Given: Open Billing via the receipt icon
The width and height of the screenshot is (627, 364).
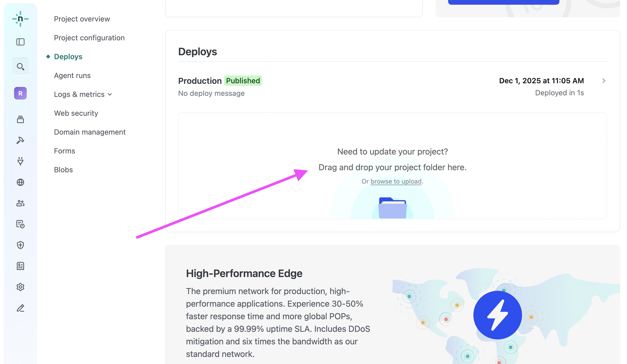Looking at the screenshot, I should 20,266.
